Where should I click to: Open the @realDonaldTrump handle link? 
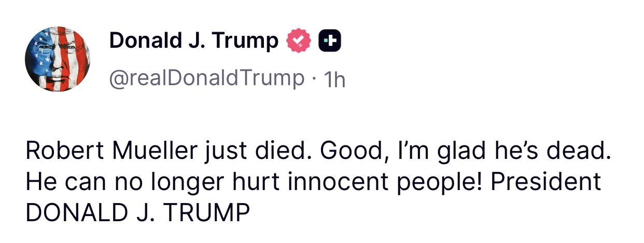[x=206, y=78]
